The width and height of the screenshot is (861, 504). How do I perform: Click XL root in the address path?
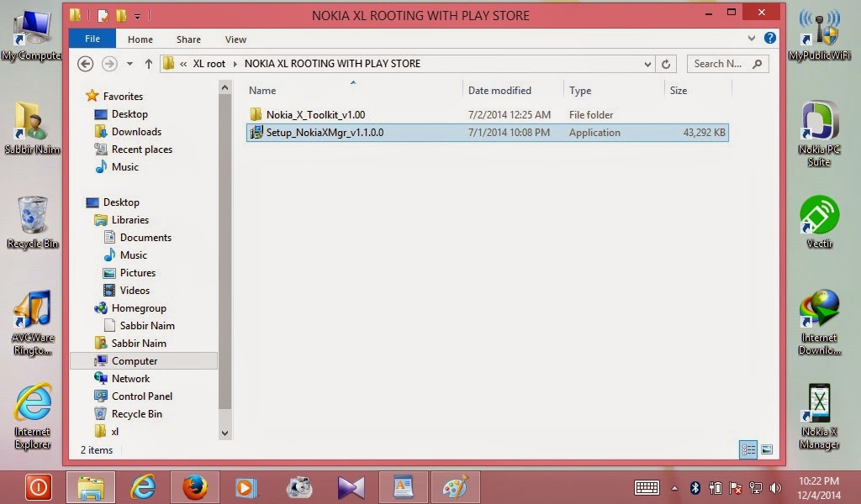[209, 64]
